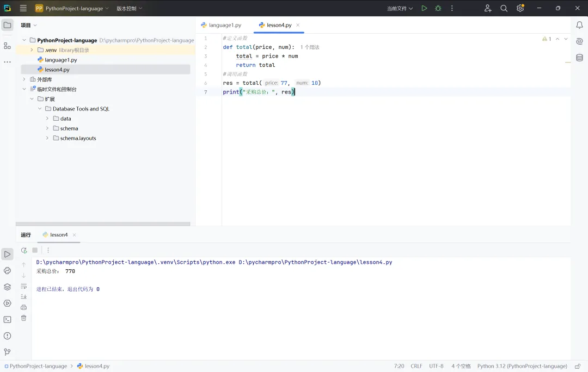Change UTF-8 file encoding in status bar
Image resolution: width=588 pixels, height=372 pixels.
436,366
